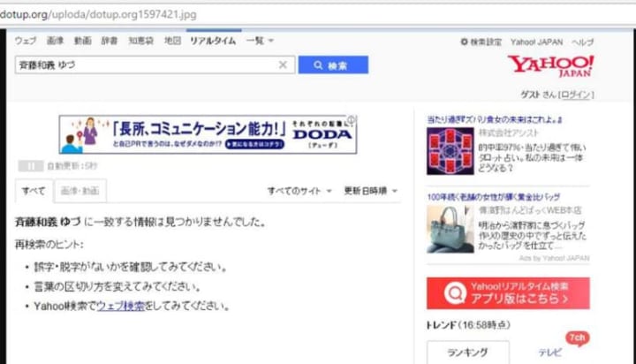Open the 知恵袋 search category
The width and height of the screenshot is (636, 364).
140,41
